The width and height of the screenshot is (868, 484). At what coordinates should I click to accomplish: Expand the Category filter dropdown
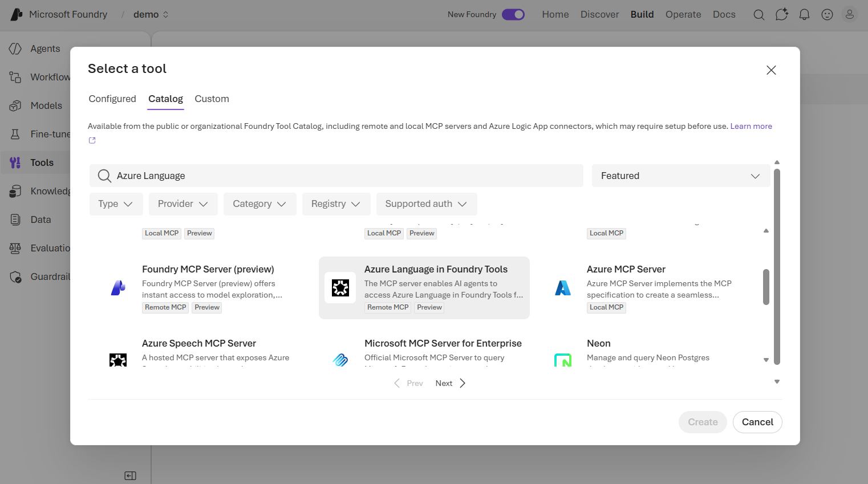(x=259, y=204)
